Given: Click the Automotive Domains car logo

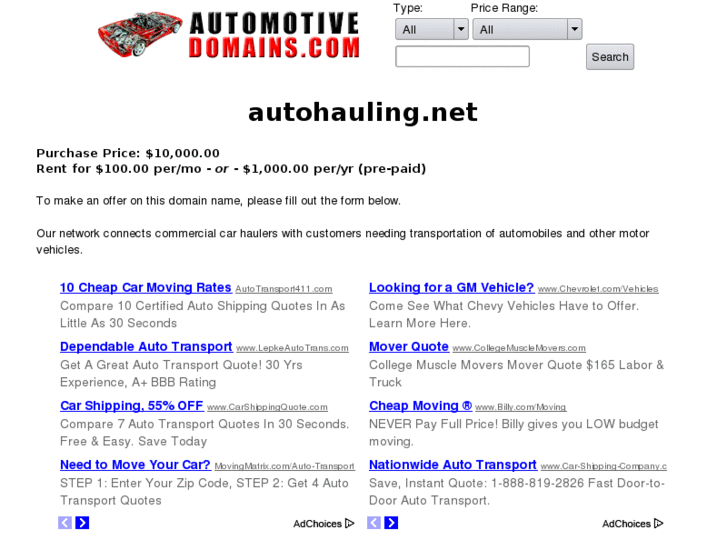Looking at the screenshot, I should click(x=140, y=35).
